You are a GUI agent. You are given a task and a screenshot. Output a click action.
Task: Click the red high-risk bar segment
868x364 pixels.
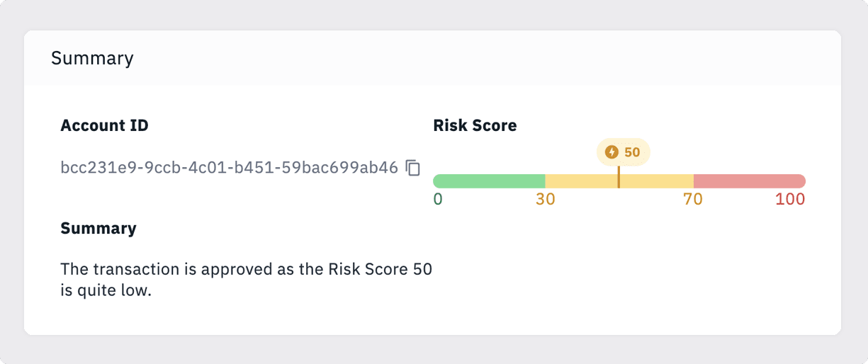750,181
